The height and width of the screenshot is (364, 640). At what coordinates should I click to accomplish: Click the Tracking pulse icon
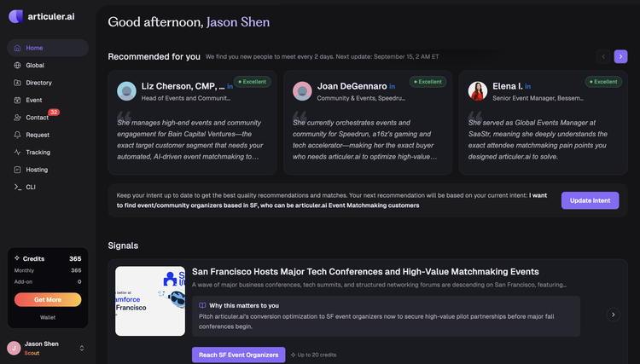click(x=17, y=152)
